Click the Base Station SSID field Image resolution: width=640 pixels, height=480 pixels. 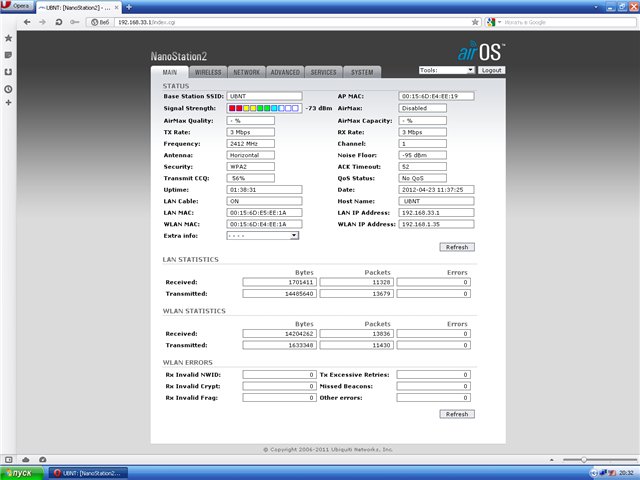[264, 96]
